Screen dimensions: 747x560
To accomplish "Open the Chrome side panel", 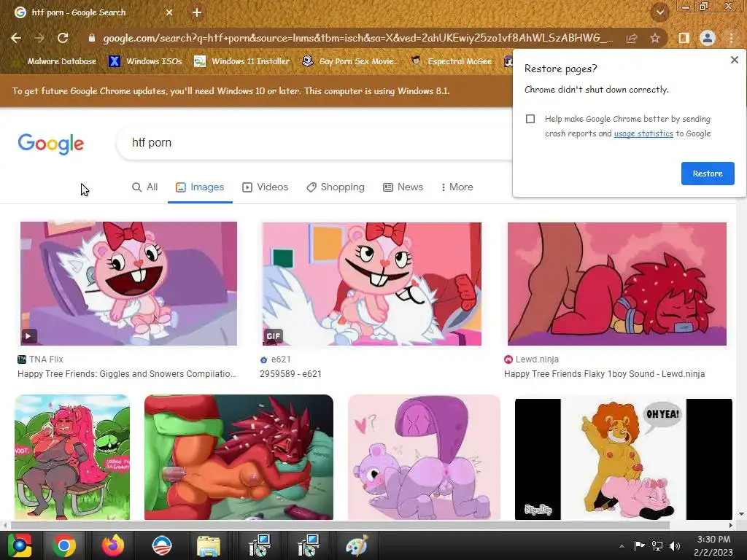I will click(x=684, y=38).
